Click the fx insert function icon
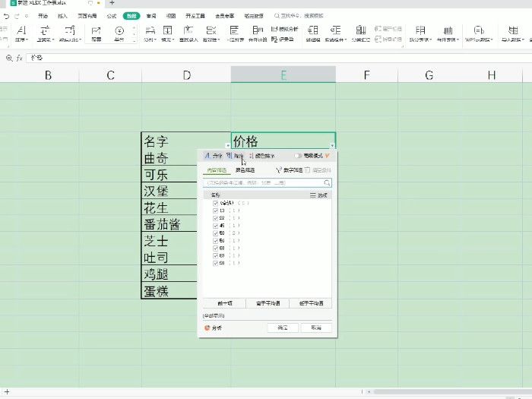This screenshot has width=532, height=399. (x=19, y=58)
